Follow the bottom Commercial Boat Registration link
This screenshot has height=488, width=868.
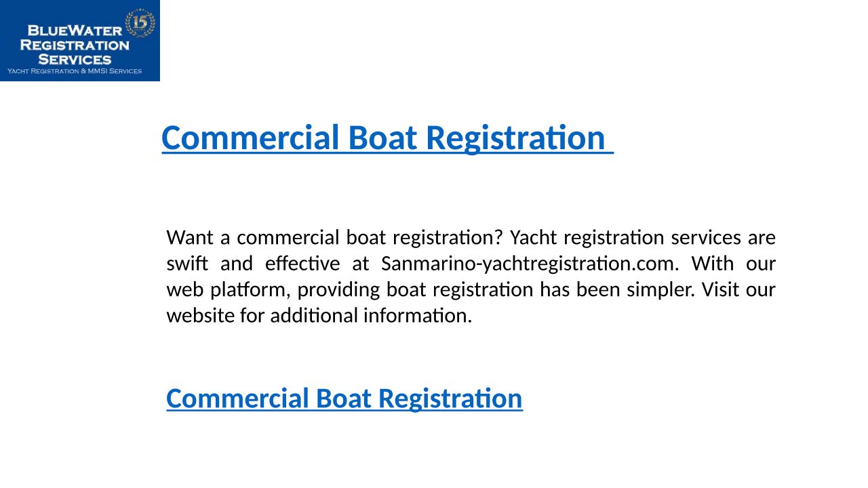[x=344, y=399]
